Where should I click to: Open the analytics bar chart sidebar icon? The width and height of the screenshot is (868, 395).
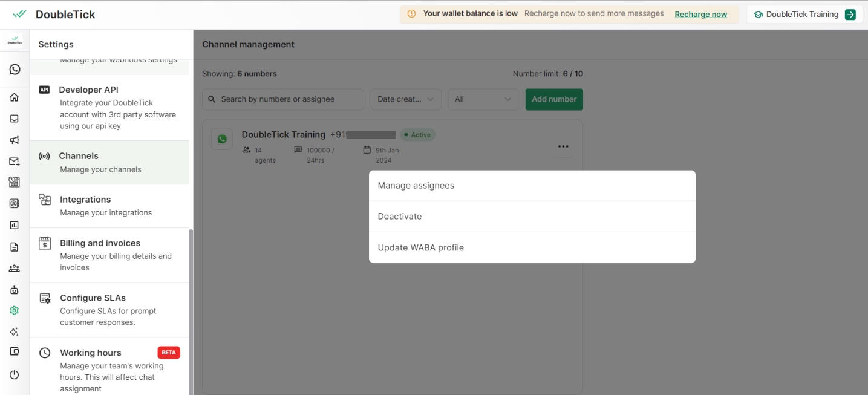15,225
